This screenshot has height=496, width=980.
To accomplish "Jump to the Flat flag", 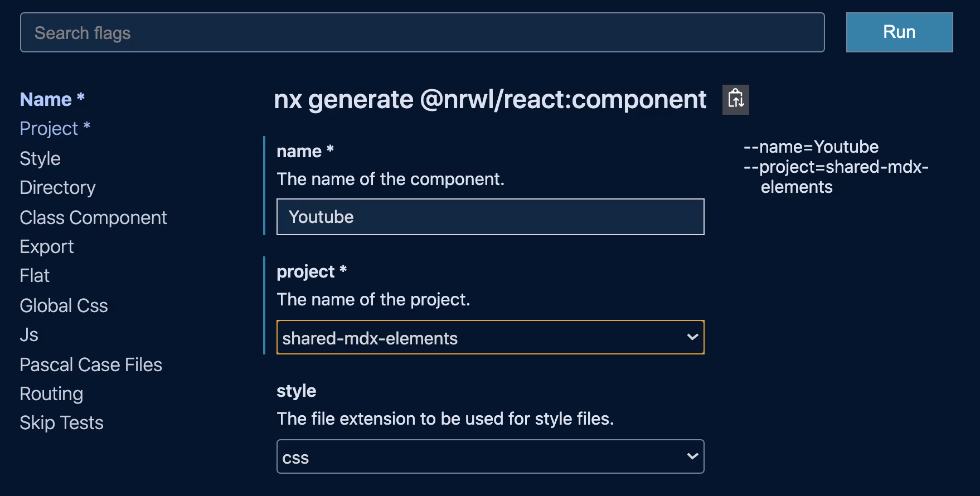I will (x=35, y=276).
